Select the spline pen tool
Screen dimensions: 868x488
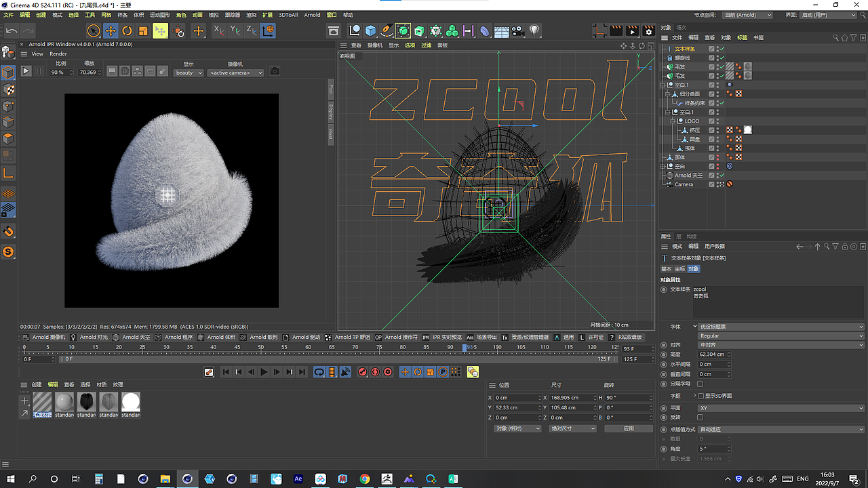coord(387,30)
